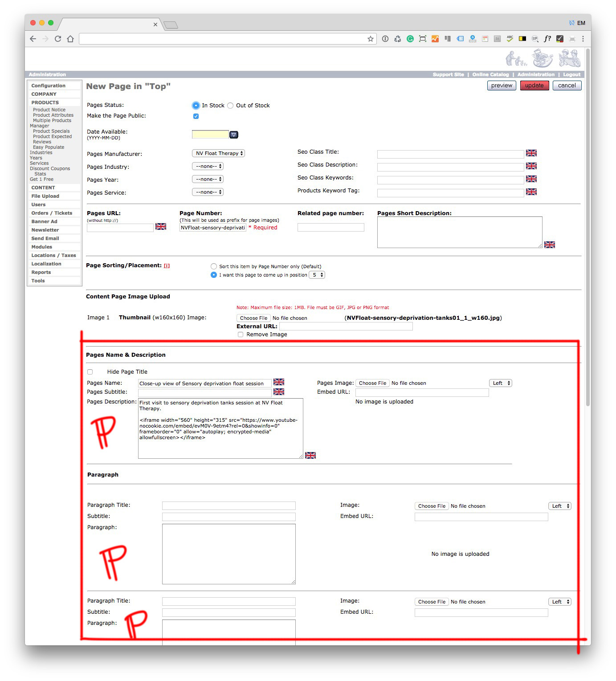Open Pages Service dropdown
Viewport: 616px width, 681px height.
(208, 192)
